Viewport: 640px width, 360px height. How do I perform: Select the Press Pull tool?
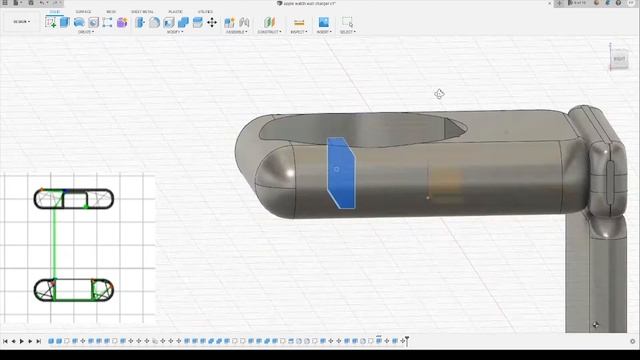(x=140, y=22)
